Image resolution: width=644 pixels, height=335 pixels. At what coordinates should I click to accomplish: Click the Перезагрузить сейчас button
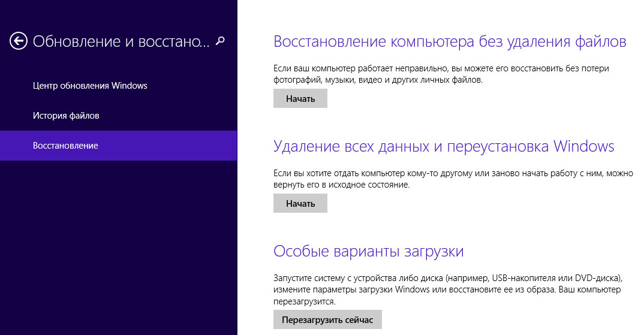pyautogui.click(x=327, y=320)
